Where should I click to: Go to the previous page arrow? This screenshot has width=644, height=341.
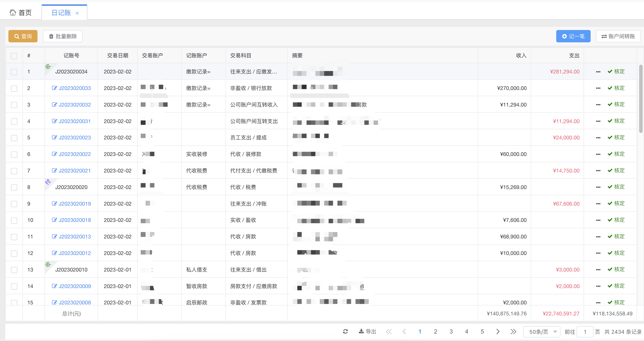[x=404, y=332]
